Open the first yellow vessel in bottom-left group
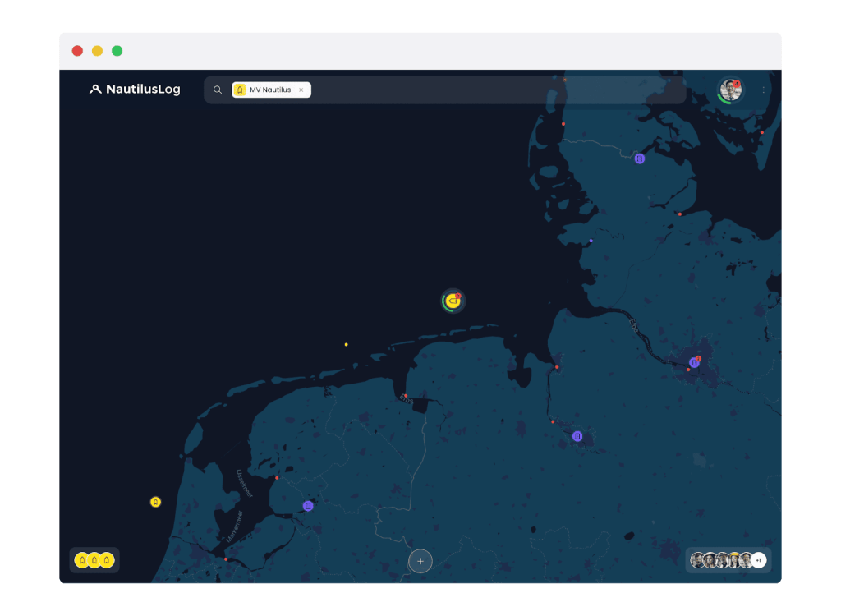The image size is (841, 616). [x=82, y=560]
